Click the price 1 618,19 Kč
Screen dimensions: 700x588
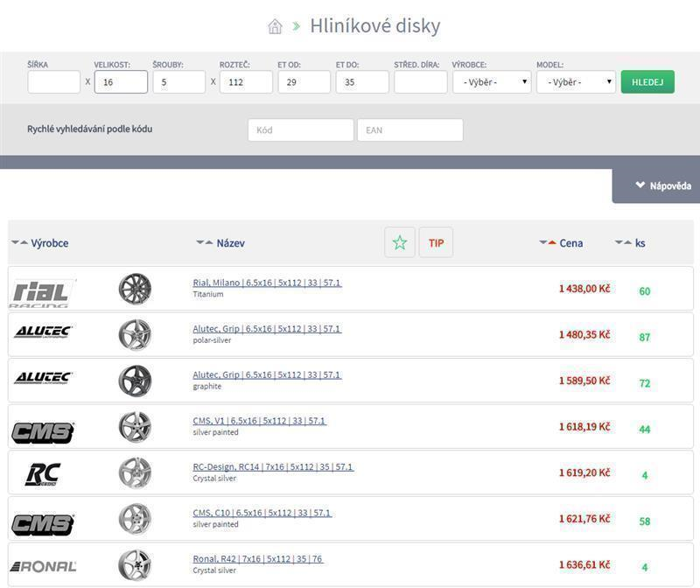[x=584, y=426]
